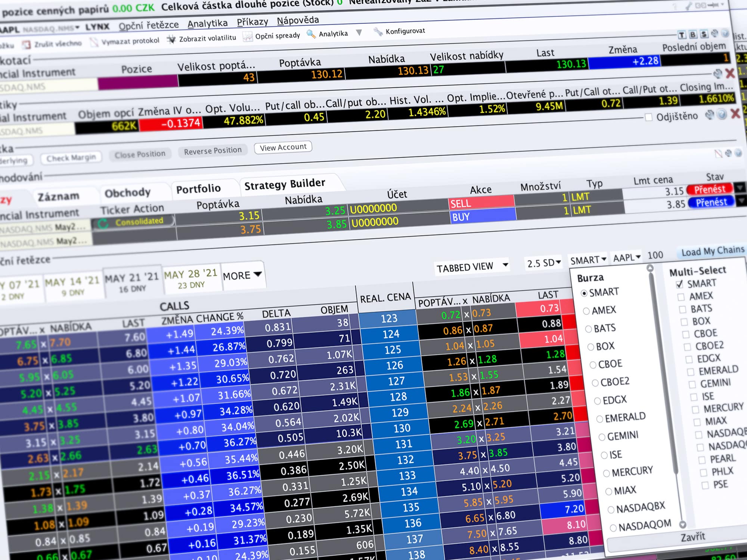Click the help icon in the order panel header
This screenshot has height=560, width=747.
[x=738, y=153]
